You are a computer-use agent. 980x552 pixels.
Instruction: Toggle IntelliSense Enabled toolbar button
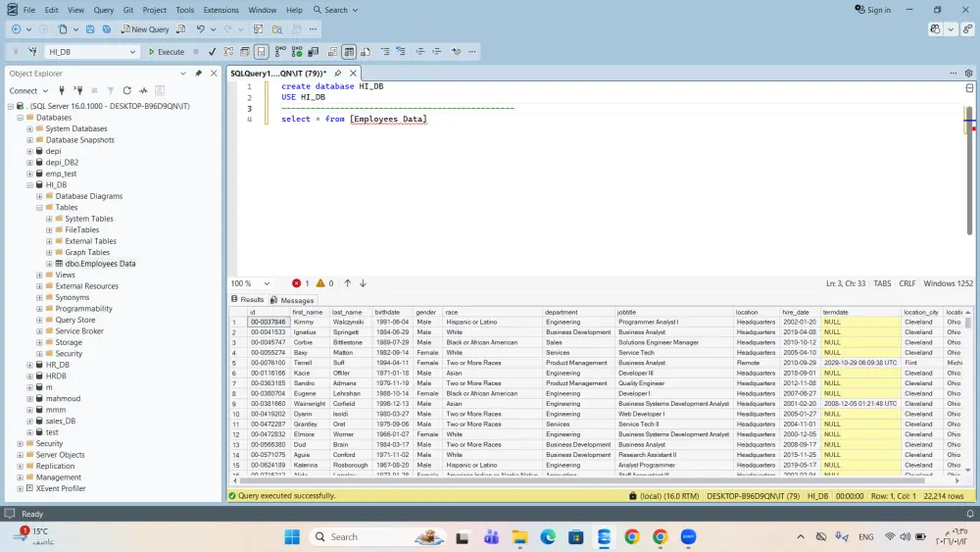click(262, 52)
